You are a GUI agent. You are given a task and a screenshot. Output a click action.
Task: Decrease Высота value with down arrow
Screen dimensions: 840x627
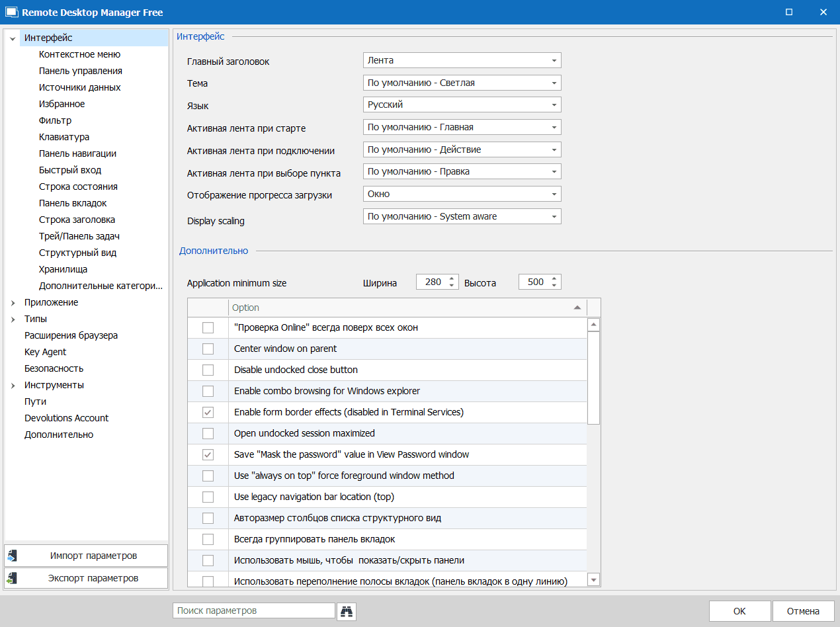pos(555,286)
